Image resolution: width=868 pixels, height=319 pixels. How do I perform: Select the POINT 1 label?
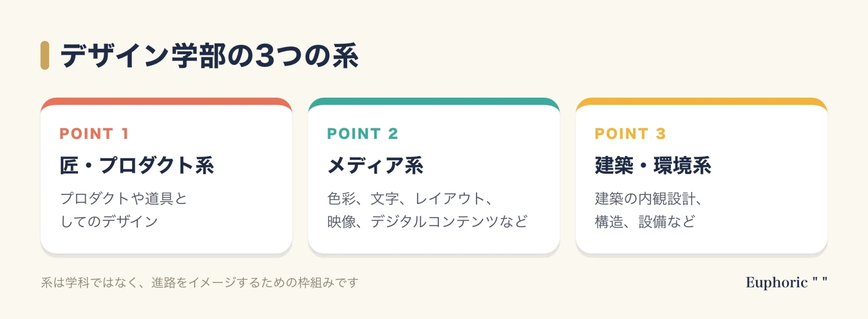94,134
